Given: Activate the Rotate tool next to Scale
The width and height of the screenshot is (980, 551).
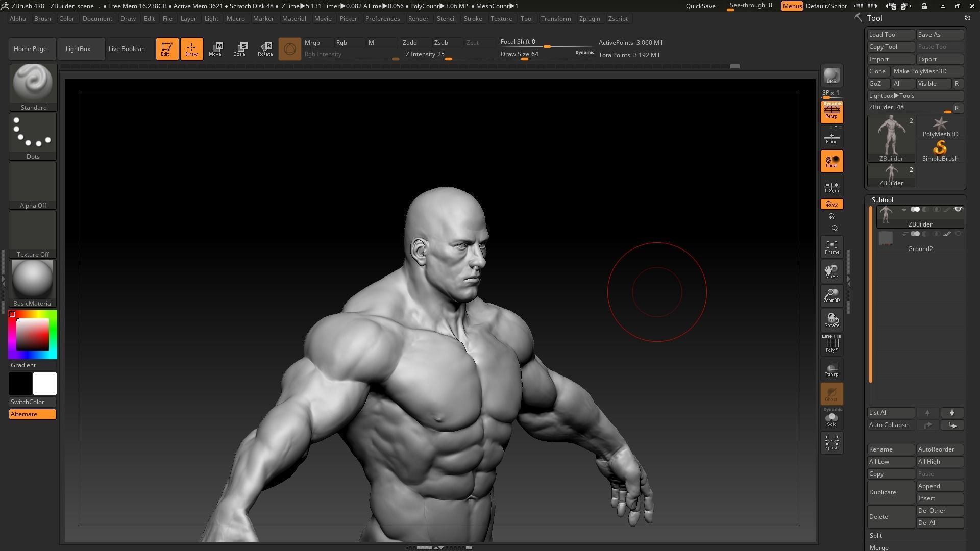Looking at the screenshot, I should pyautogui.click(x=265, y=48).
